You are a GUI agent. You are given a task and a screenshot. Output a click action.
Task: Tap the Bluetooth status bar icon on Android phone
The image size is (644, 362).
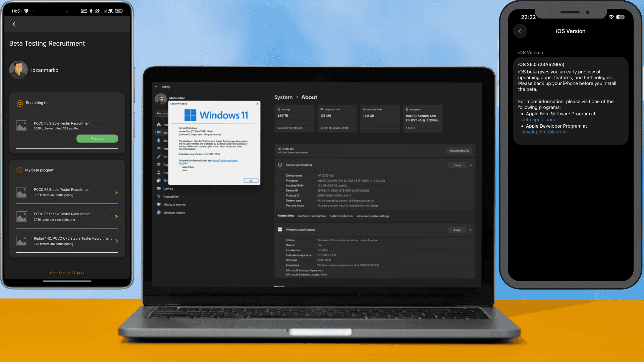tap(91, 11)
